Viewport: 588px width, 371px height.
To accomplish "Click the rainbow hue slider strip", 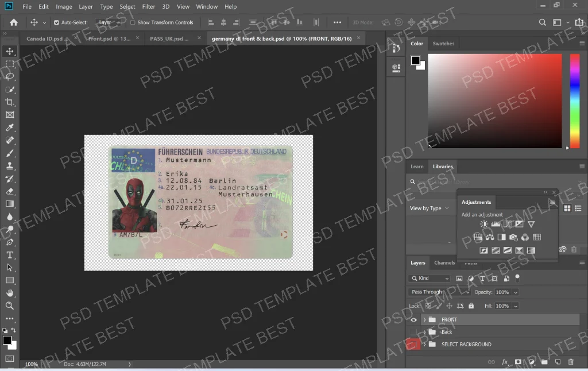I will 574,101.
